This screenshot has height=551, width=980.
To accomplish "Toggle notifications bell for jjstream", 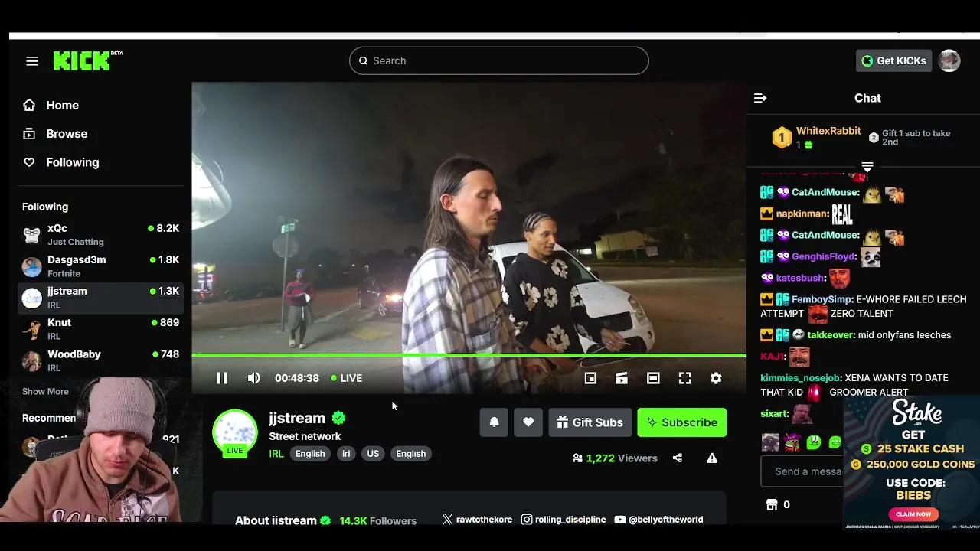I will 494,422.
